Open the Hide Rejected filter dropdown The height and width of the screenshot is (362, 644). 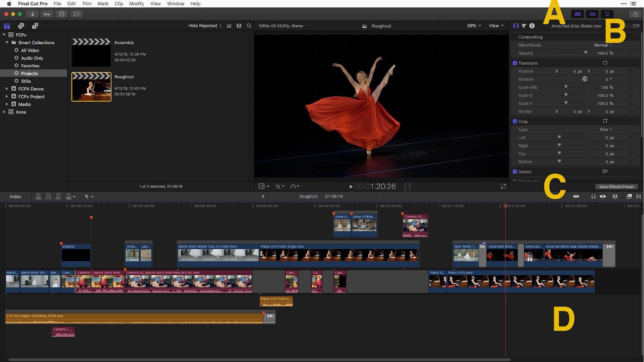tap(205, 26)
